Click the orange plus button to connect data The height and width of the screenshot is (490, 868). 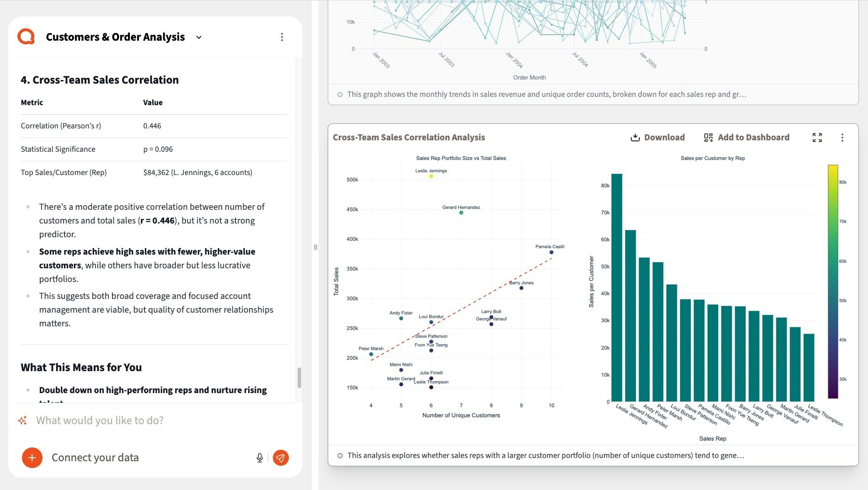32,458
